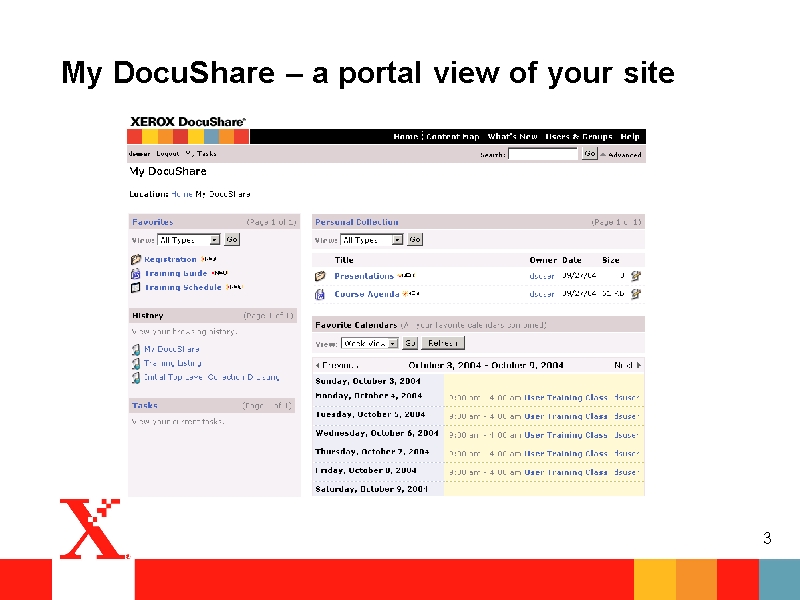Open the Favorites section header link
Viewport: 800px width, 600px height.
coord(153,222)
